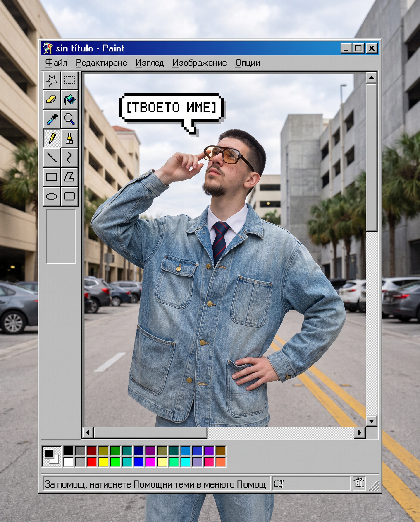This screenshot has width=420, height=522.
Task: Pick the bright red swatch
Action: click(92, 462)
